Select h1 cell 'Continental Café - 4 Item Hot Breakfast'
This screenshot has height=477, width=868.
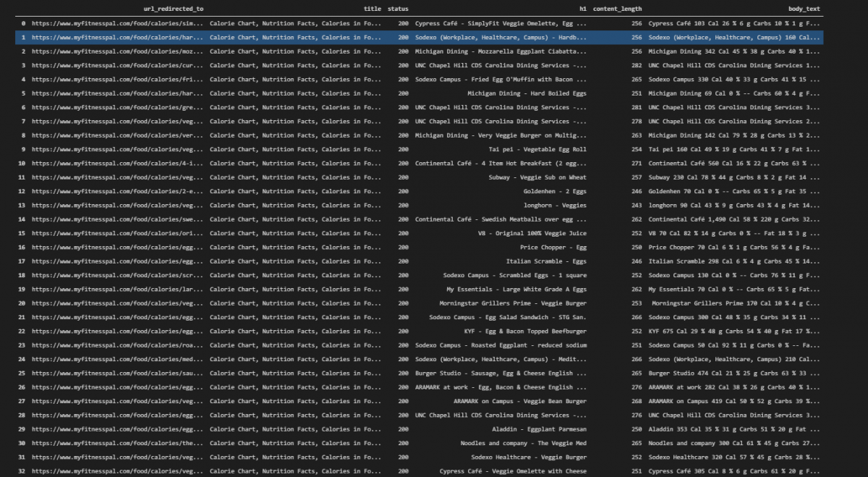coord(501,163)
